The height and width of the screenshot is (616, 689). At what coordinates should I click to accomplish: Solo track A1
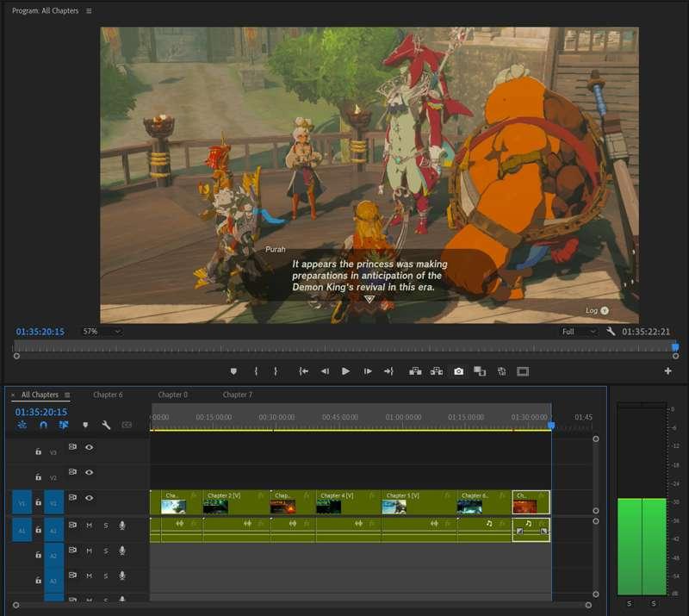point(106,526)
